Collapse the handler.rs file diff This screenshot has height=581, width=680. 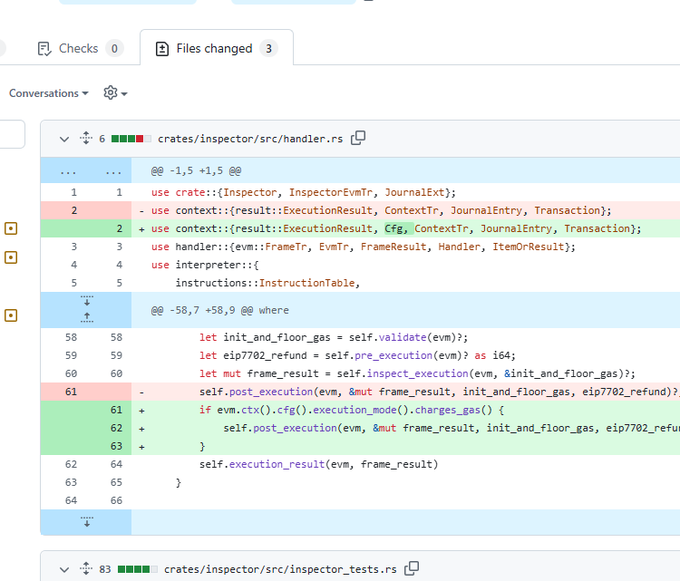click(x=64, y=139)
